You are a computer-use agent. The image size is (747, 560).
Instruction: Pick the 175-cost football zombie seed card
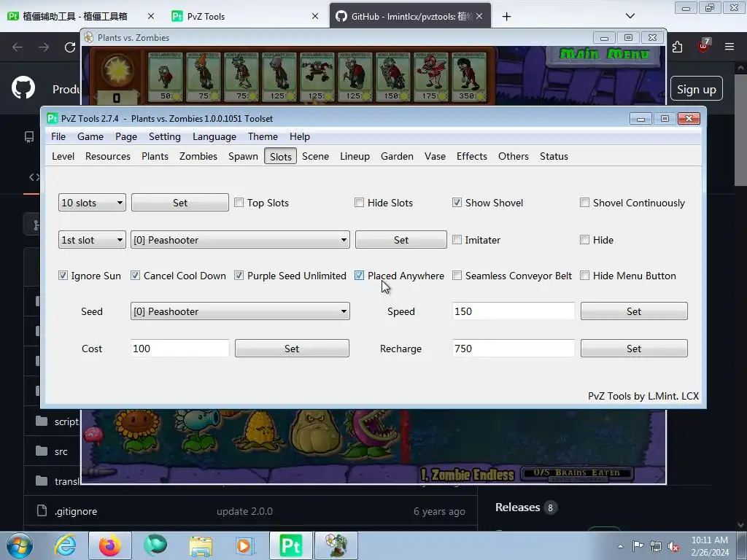point(431,77)
